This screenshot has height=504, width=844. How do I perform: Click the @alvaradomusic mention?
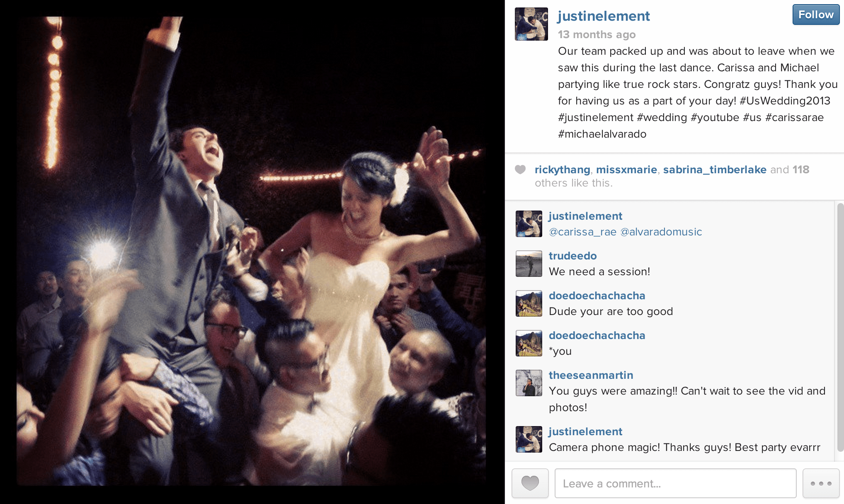click(661, 232)
